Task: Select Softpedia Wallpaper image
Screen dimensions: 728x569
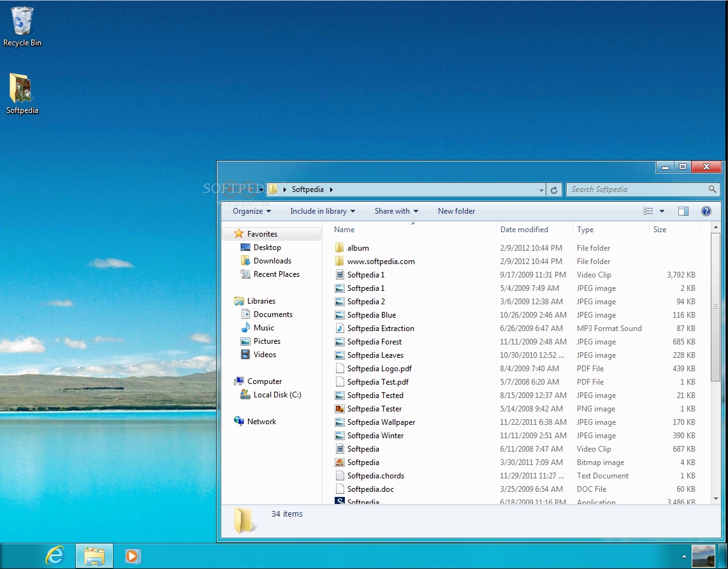Action: 381,422
